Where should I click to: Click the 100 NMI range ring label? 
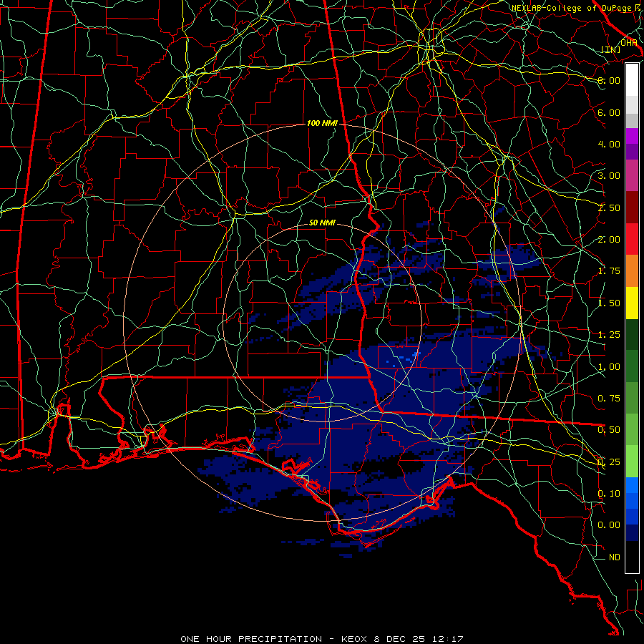[322, 123]
